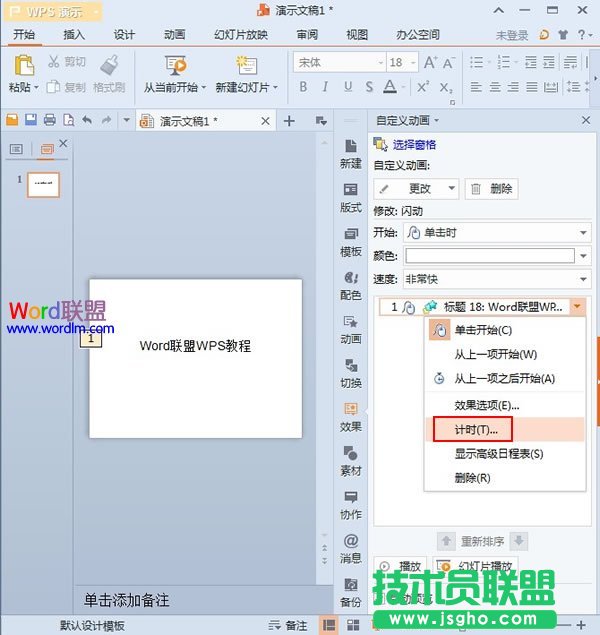
Task: Click the 素材 materials sidebar icon
Action: (x=351, y=460)
